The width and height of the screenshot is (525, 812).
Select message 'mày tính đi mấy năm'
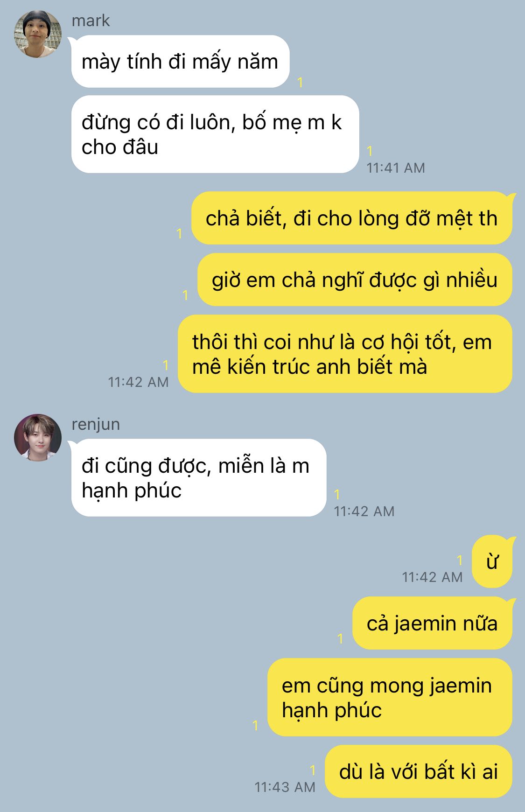coord(180,62)
